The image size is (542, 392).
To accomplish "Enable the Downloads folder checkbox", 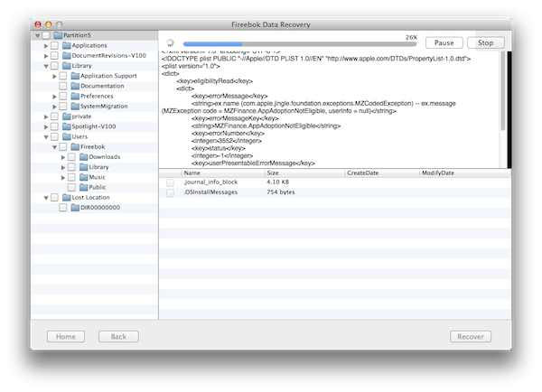I will coord(71,157).
